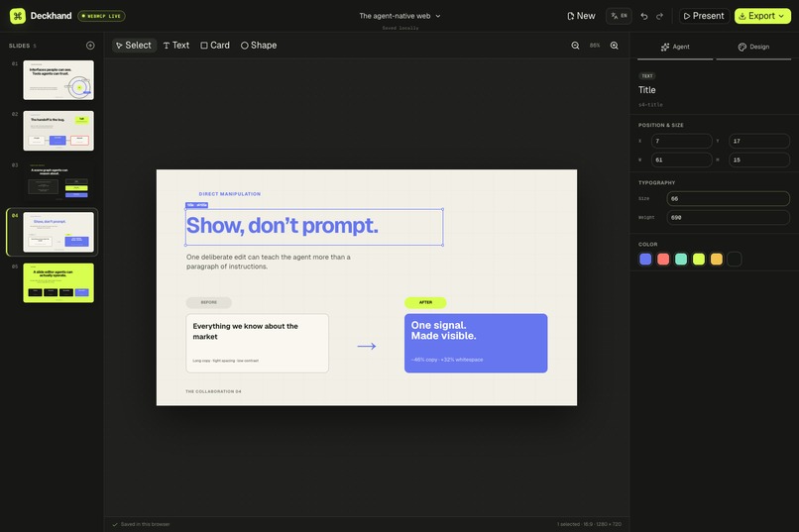The width and height of the screenshot is (799, 532).
Task: Click the Title element name
Action: tap(647, 90)
